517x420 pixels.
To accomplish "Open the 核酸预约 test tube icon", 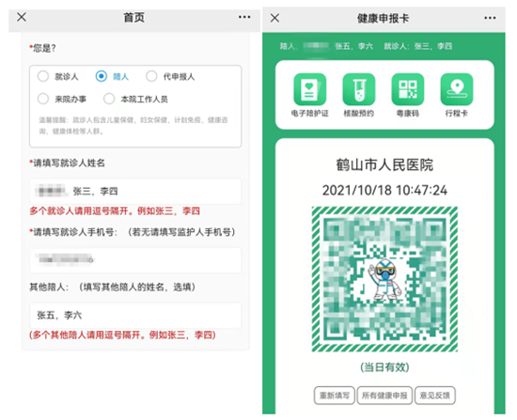I will click(x=359, y=89).
